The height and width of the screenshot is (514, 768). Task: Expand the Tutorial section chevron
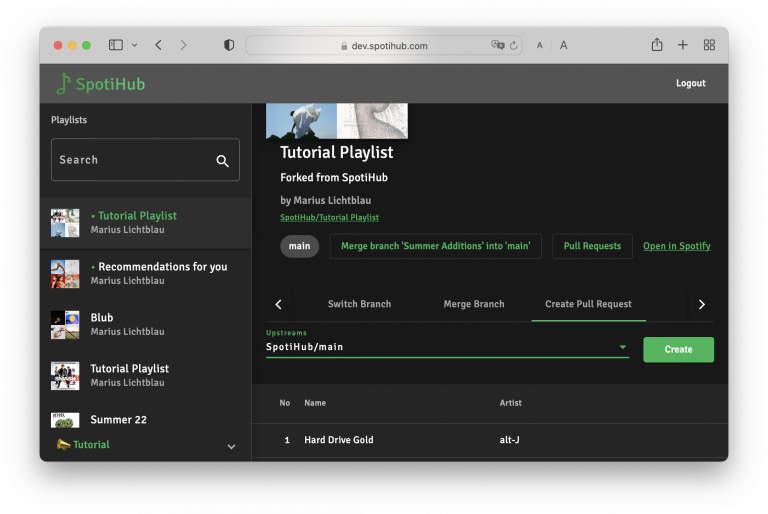231,446
